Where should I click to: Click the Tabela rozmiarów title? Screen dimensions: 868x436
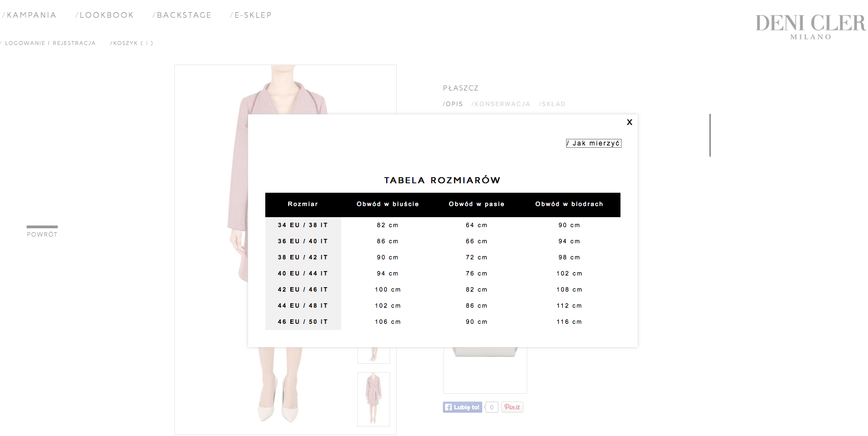pyautogui.click(x=442, y=180)
